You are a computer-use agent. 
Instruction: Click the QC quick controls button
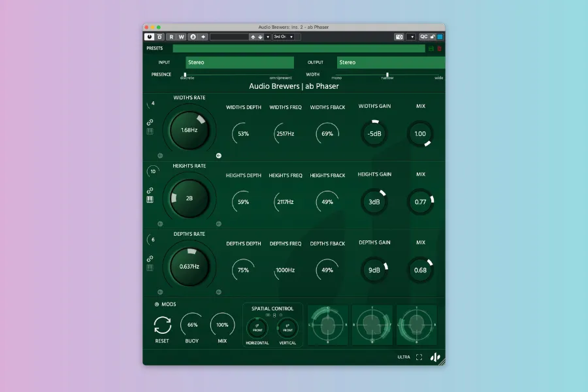click(x=424, y=37)
